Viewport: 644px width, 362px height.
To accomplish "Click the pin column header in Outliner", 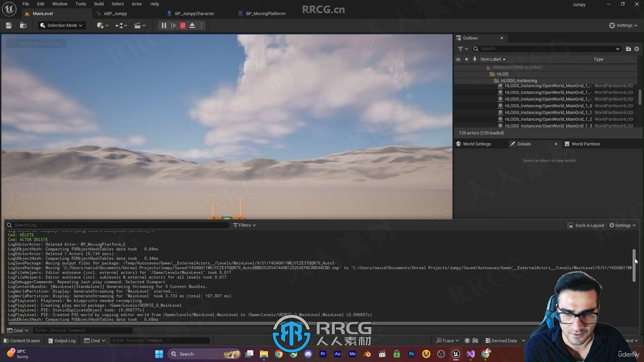I will 474,59.
